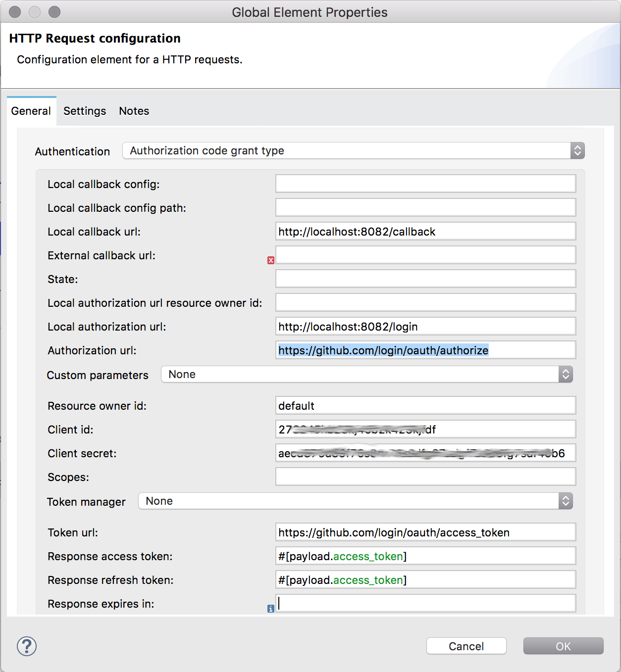
Task: Switch to the Settings tab
Action: (85, 111)
